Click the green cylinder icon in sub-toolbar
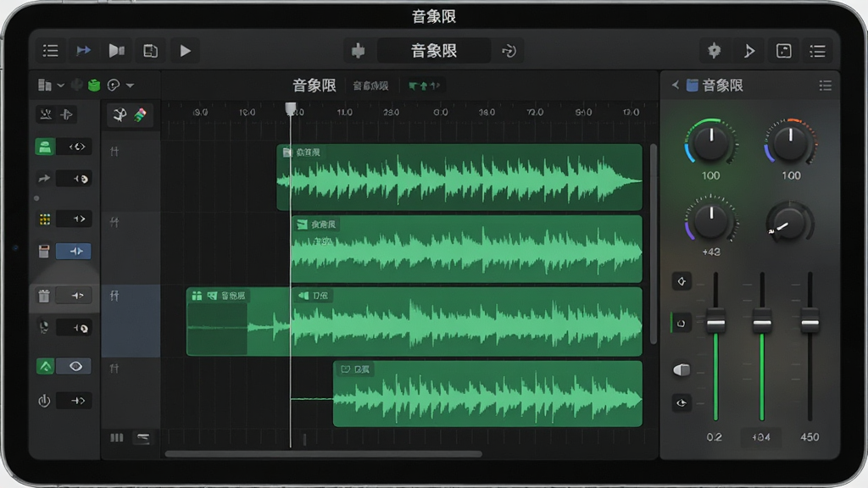 [94, 85]
